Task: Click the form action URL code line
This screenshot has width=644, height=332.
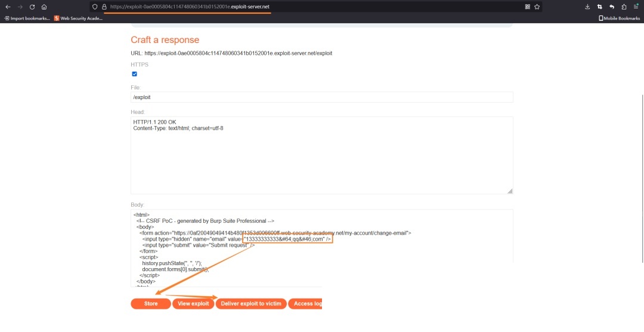Action: click(x=275, y=233)
